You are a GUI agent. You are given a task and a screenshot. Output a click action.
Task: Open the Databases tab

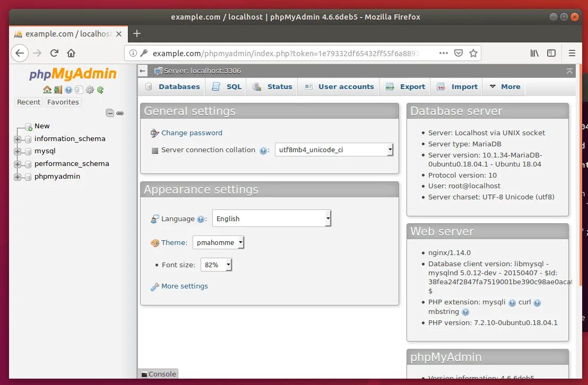[x=172, y=86]
